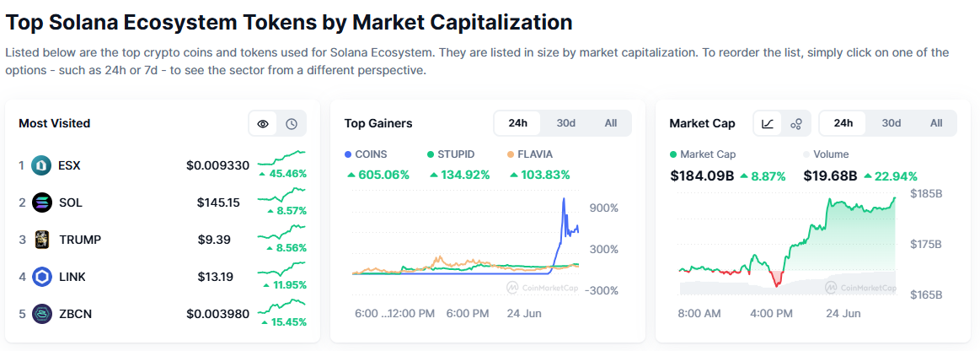Select All range in Market Cap panel
The height and width of the screenshot is (351, 980).
pyautogui.click(x=935, y=123)
